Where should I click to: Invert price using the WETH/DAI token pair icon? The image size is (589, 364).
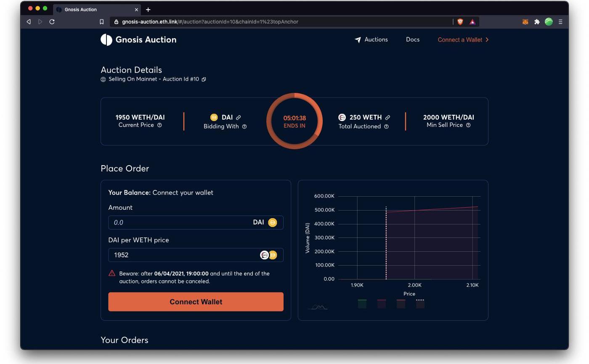click(268, 255)
